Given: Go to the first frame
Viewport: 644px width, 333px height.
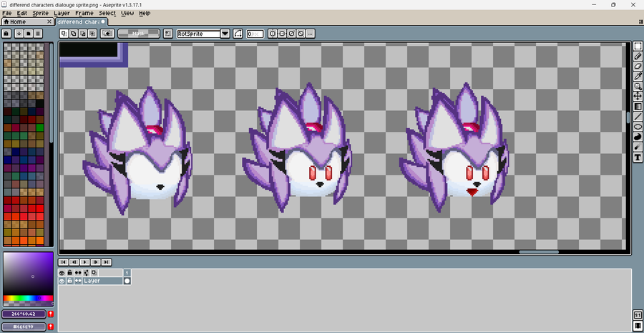Looking at the screenshot, I should tap(64, 262).
